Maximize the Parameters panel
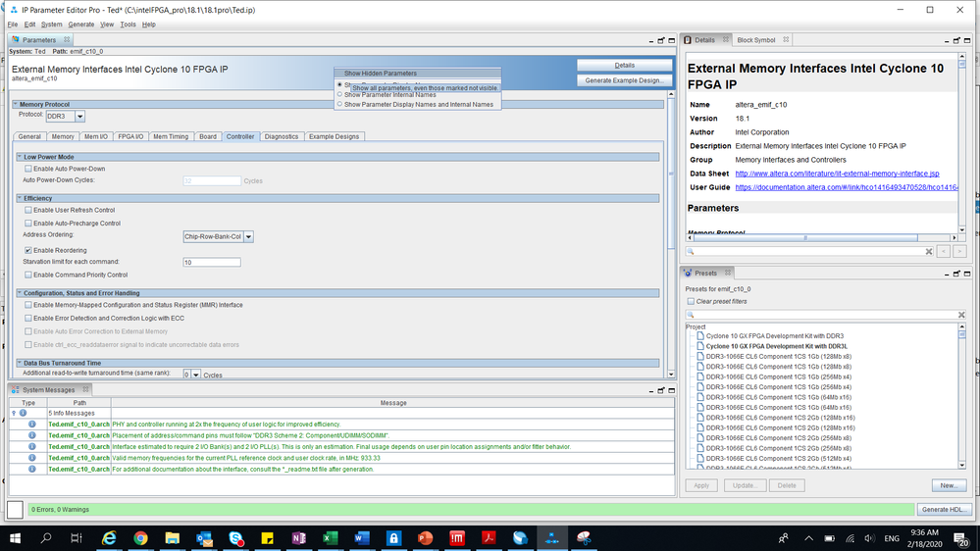The height and width of the screenshot is (551, 980). pyautogui.click(x=671, y=40)
